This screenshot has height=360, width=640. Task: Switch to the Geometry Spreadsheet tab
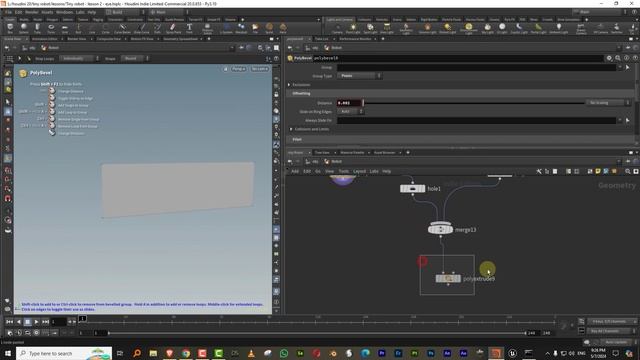click(x=180, y=39)
